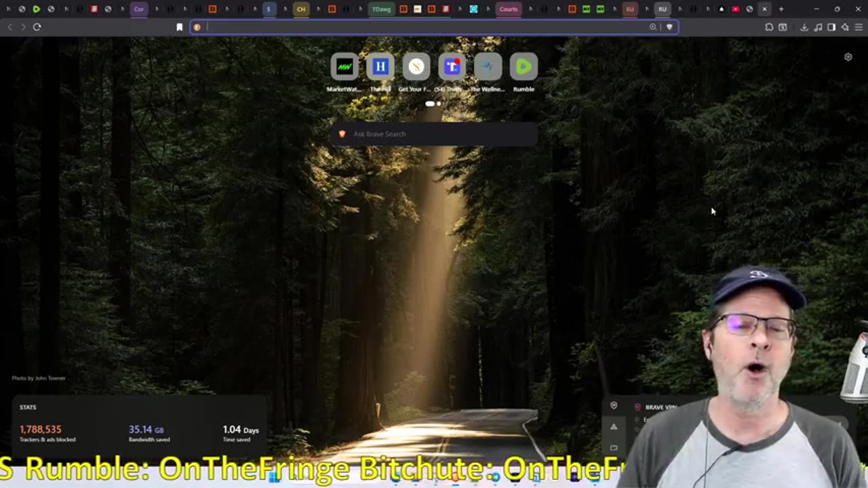Image resolution: width=868 pixels, height=488 pixels.
Task: Click the 1.04 Days time saved stat
Action: point(240,433)
